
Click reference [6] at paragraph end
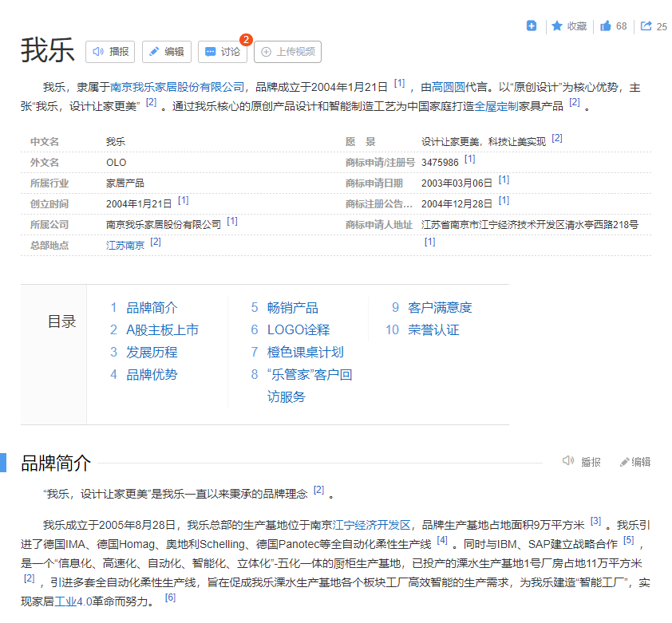pyautogui.click(x=171, y=597)
